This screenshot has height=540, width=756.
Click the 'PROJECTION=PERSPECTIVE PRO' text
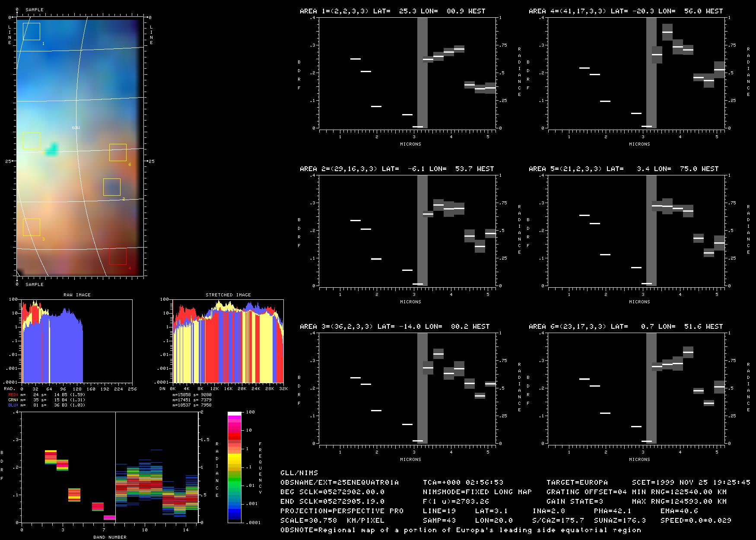[342, 511]
